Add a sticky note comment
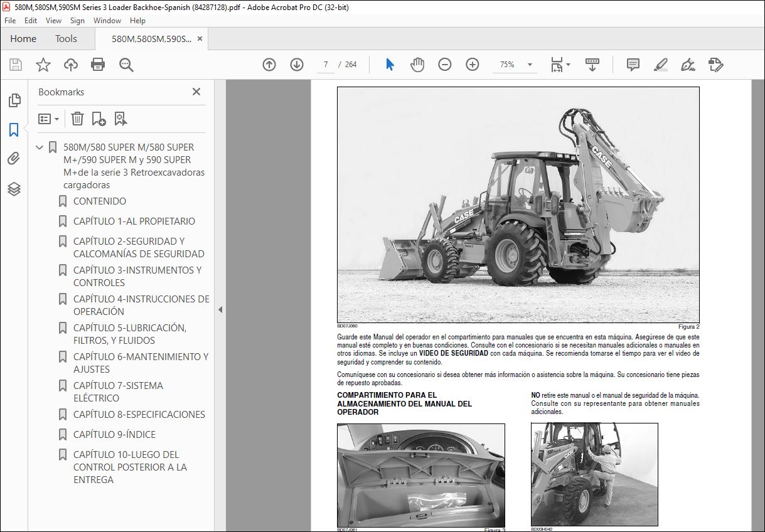 pos(633,65)
